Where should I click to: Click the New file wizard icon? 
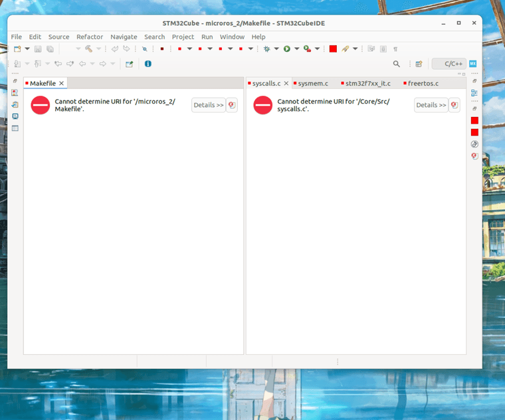(x=17, y=49)
